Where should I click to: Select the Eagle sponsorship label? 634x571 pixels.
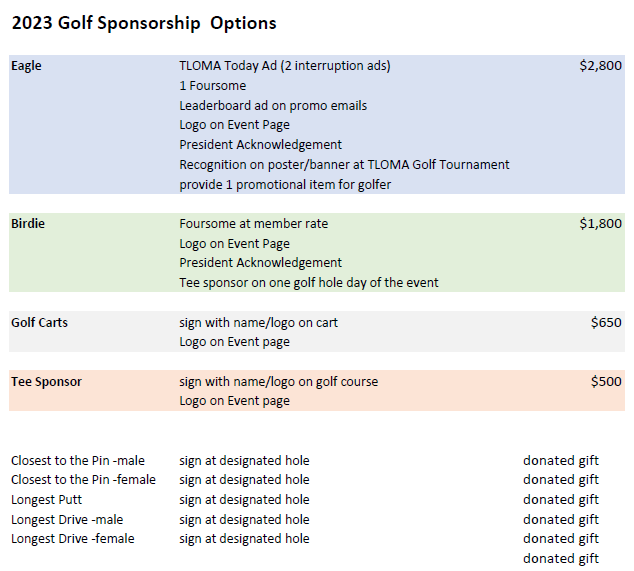click(26, 66)
